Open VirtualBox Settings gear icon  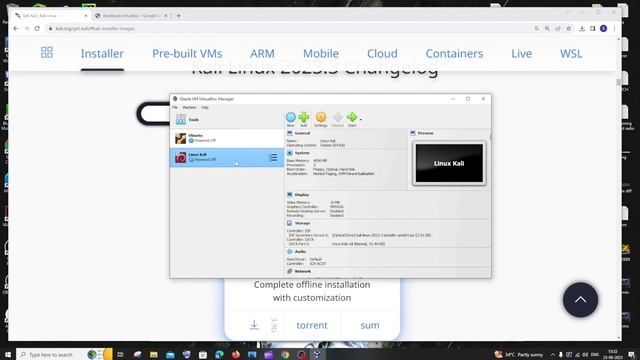[x=321, y=118]
